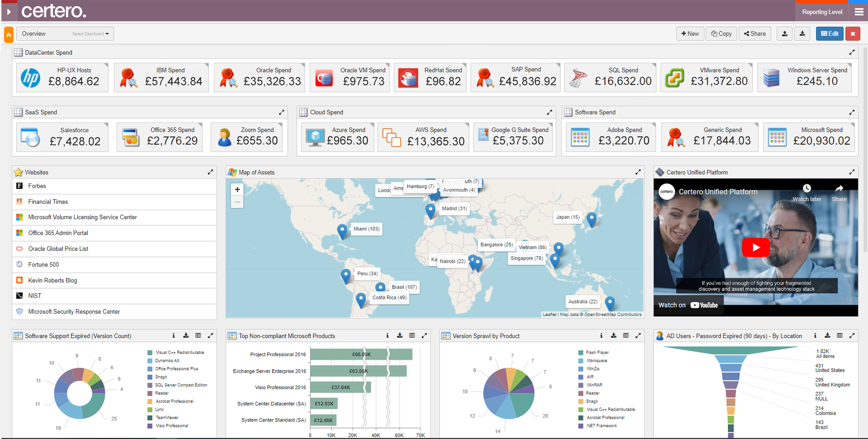Image resolution: width=868 pixels, height=439 pixels.
Task: Click the Share button in the dashboard toolbar
Action: click(x=755, y=33)
